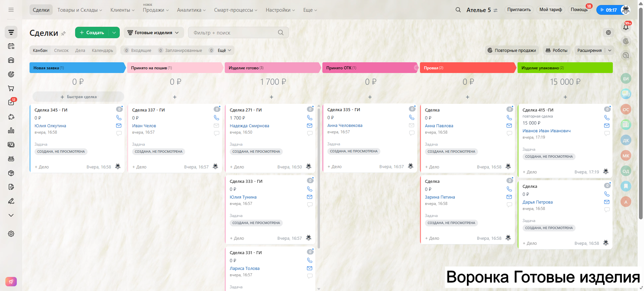Open notifications bell with 99+ badge
Viewport: 644px width, 291px height.
(x=626, y=27)
